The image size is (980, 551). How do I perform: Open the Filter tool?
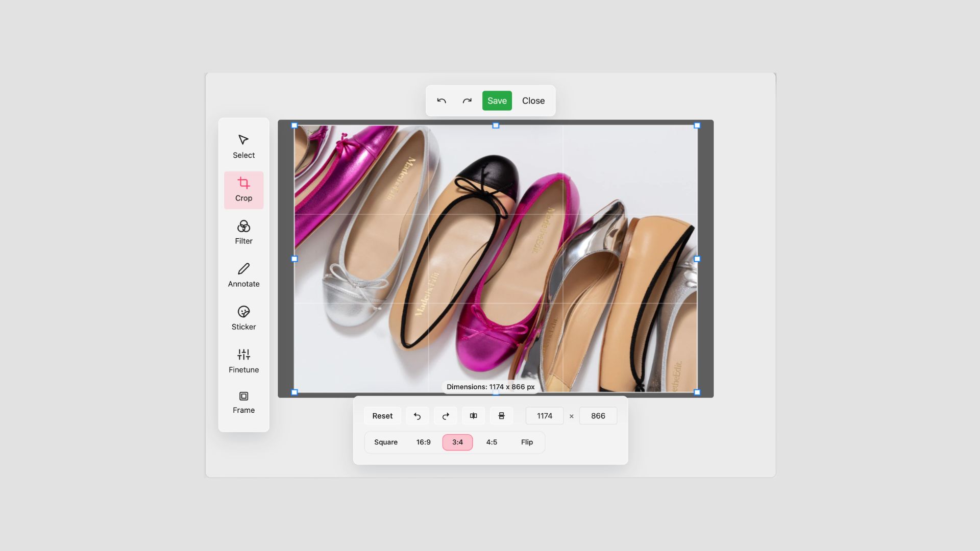point(243,233)
